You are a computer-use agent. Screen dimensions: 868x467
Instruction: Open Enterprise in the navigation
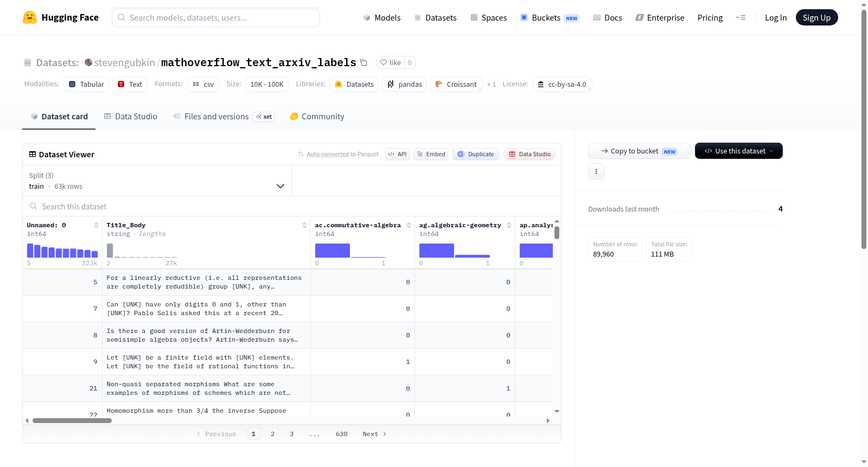pos(660,17)
